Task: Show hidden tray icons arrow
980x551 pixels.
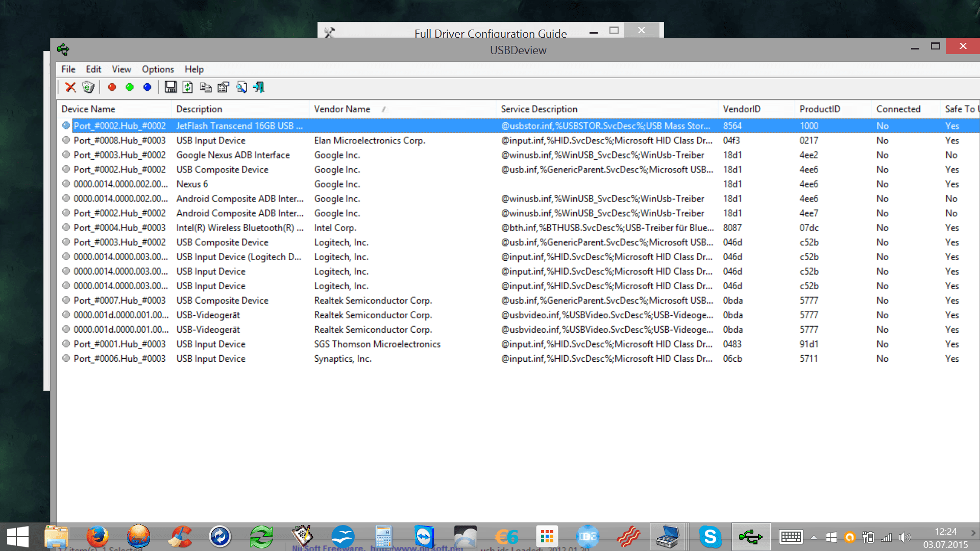Action: pos(814,537)
